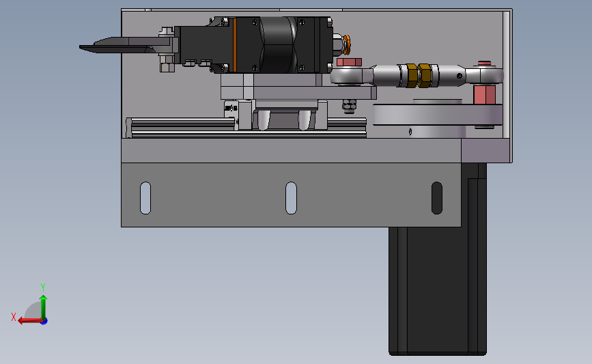Pick the linear guide rail left of carriage
The image size is (592, 364).
(180, 128)
